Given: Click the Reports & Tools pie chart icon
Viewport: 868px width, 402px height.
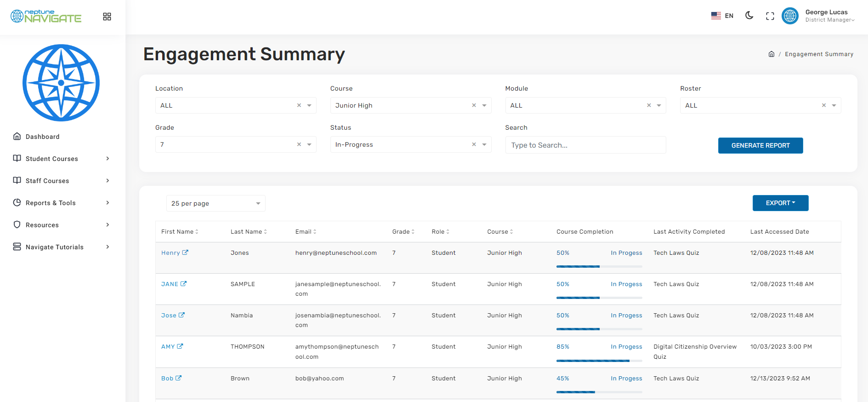Looking at the screenshot, I should 17,202.
